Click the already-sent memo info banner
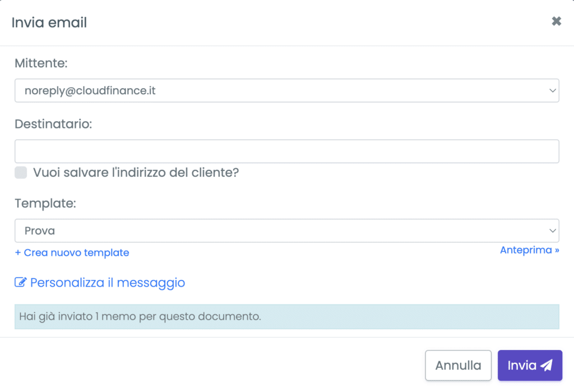This screenshot has width=574, height=392. pyautogui.click(x=286, y=316)
